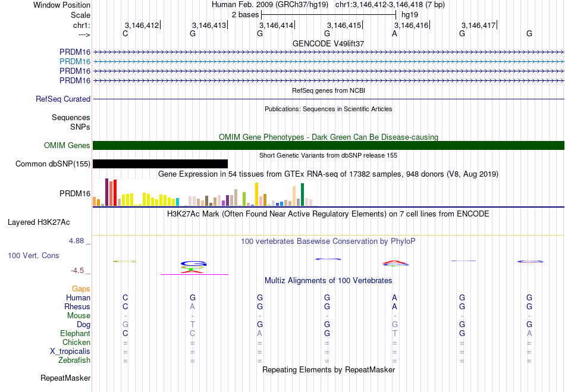This screenshot has height=392, width=565.
Task: Select the Layered H3K27Ac track label
Action: coord(39,222)
